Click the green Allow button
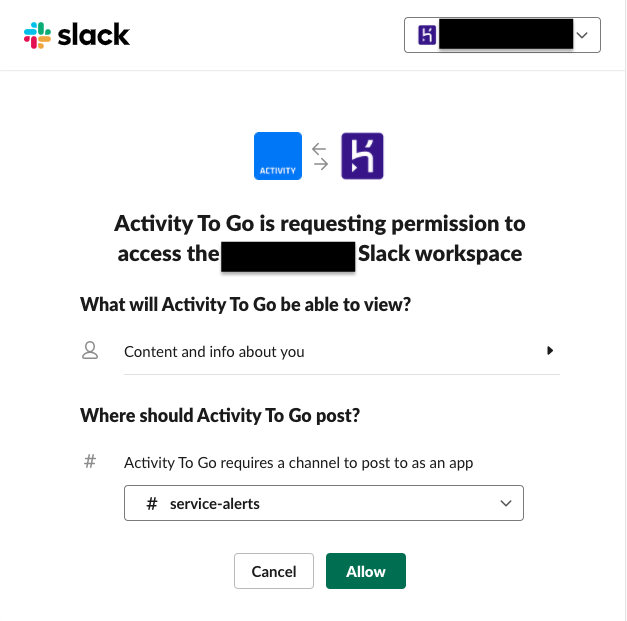The image size is (627, 621). tap(365, 571)
